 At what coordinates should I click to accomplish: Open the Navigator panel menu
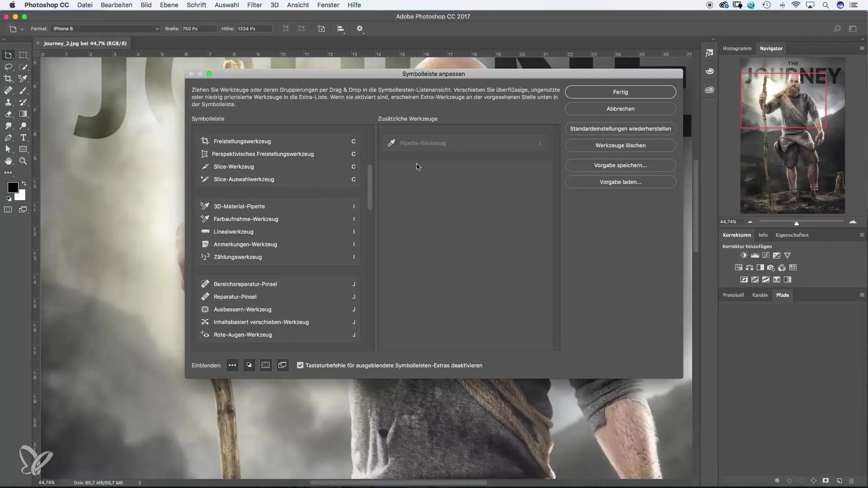coord(862,48)
